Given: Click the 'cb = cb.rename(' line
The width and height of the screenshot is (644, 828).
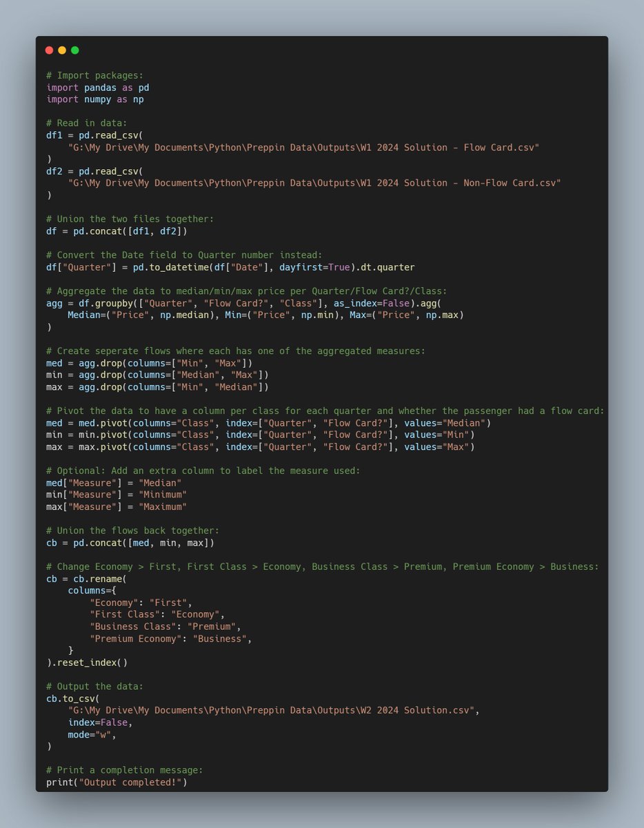Looking at the screenshot, I should tap(87, 579).
